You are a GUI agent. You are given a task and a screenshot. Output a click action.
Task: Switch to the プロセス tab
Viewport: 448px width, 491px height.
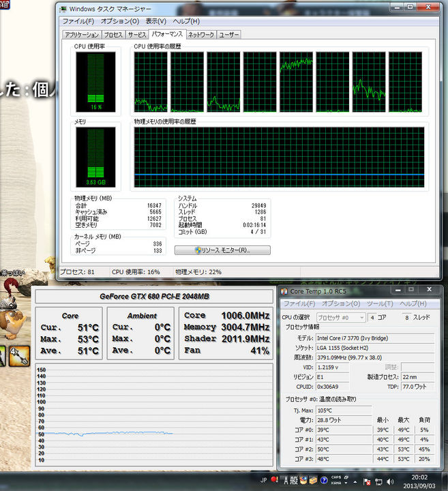click(113, 35)
